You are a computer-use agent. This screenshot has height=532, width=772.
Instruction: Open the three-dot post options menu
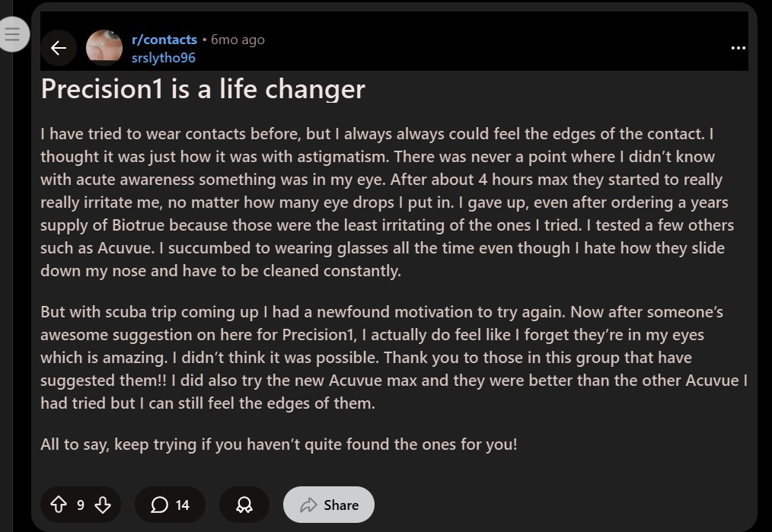(738, 48)
